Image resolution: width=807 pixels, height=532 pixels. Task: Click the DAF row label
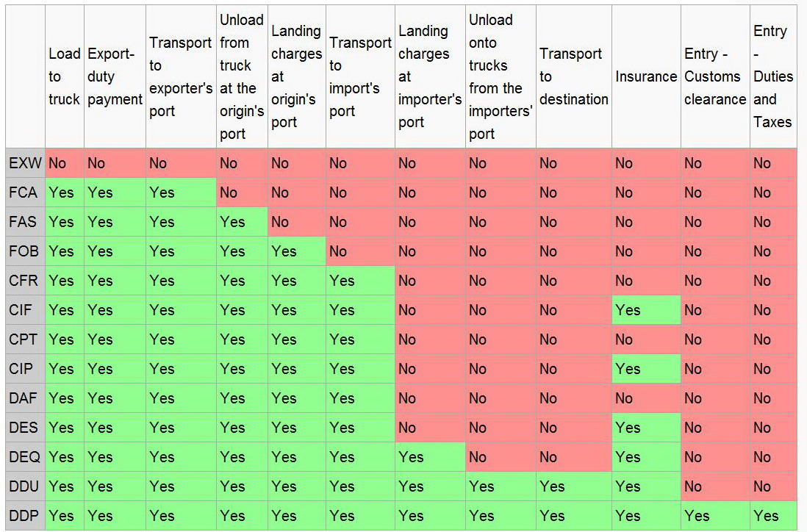[26, 398]
